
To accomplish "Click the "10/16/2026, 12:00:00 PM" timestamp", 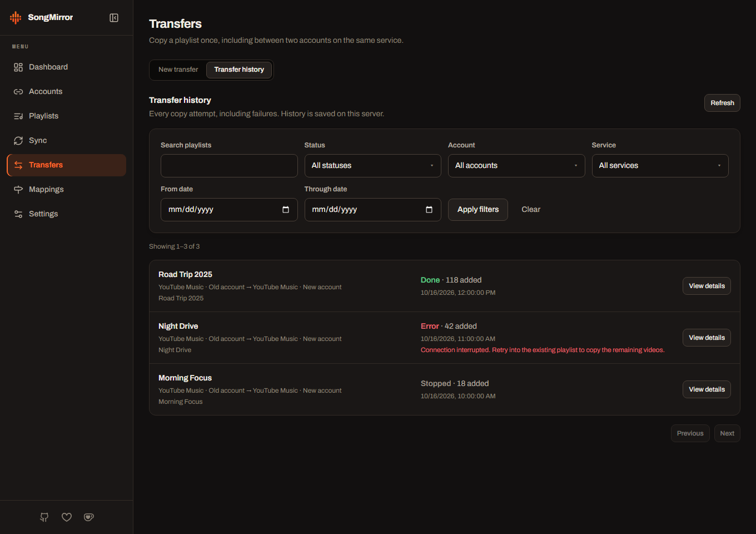I will tap(458, 293).
